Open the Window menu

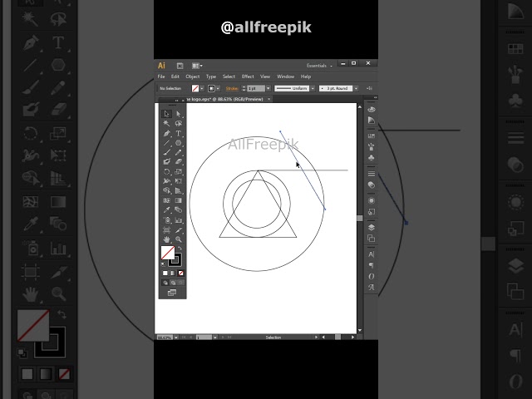[x=286, y=76]
